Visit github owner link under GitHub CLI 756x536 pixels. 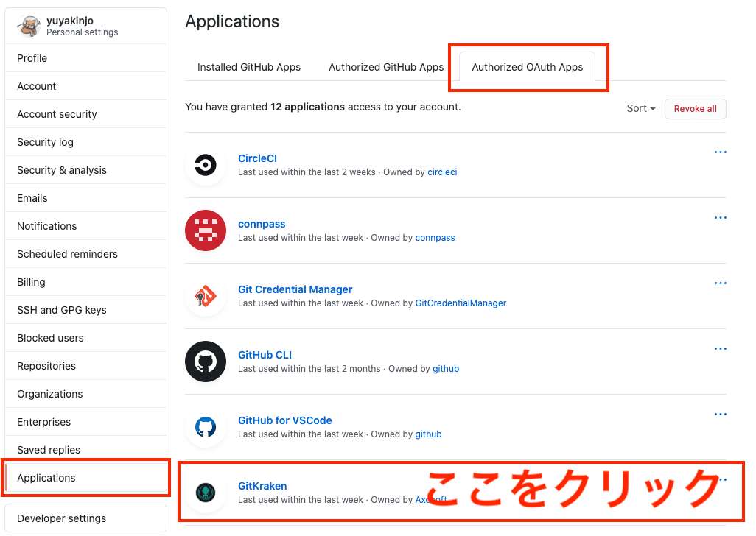(x=446, y=368)
